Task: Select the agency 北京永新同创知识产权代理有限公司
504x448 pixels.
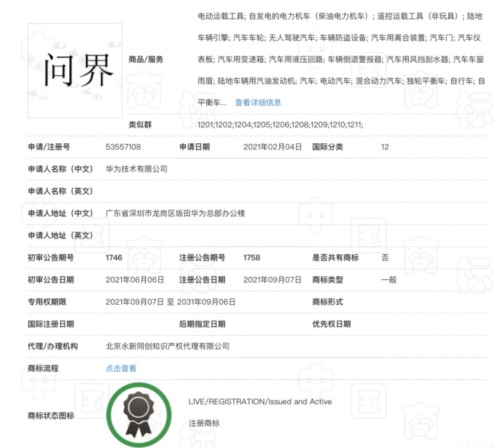Action: 167,346
